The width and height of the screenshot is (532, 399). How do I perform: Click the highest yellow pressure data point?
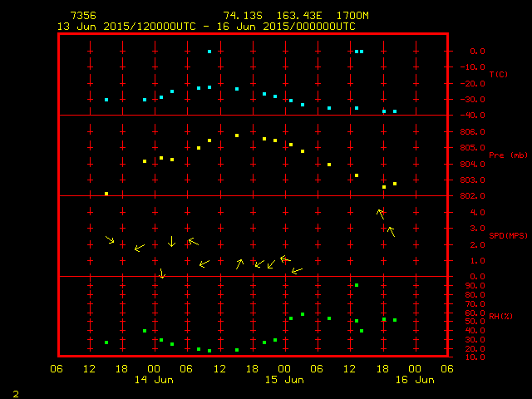pos(237,135)
